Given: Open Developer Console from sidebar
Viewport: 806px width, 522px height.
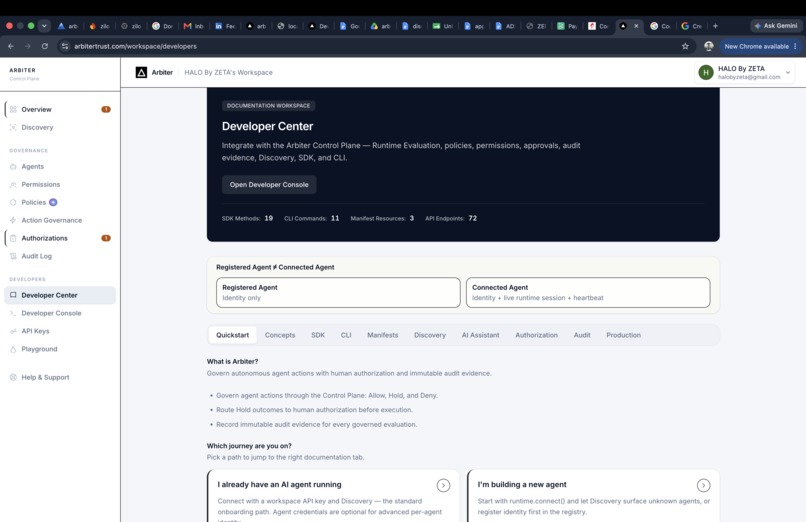Looking at the screenshot, I should (60, 313).
